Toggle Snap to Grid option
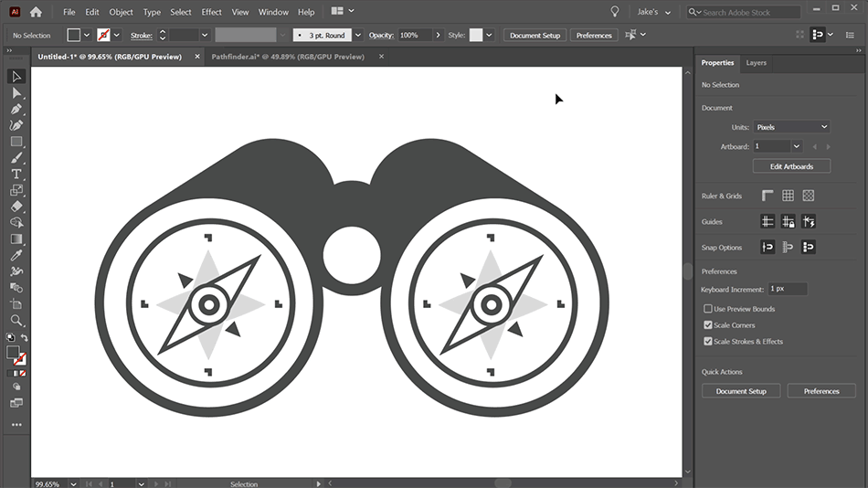This screenshot has width=868, height=488. [788, 247]
